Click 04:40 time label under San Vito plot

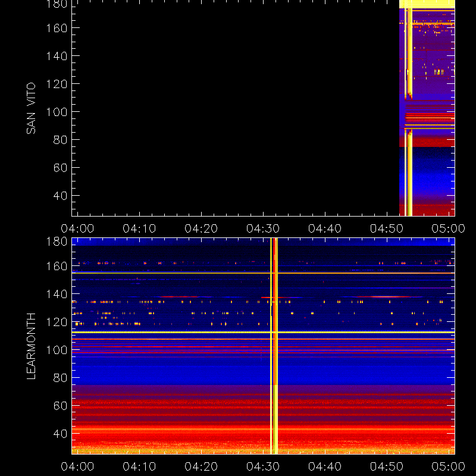point(325,228)
